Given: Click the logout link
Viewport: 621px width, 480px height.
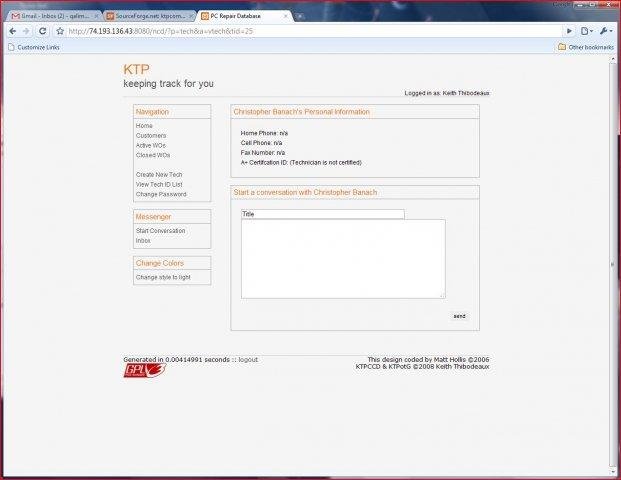Looking at the screenshot, I should coord(248,360).
